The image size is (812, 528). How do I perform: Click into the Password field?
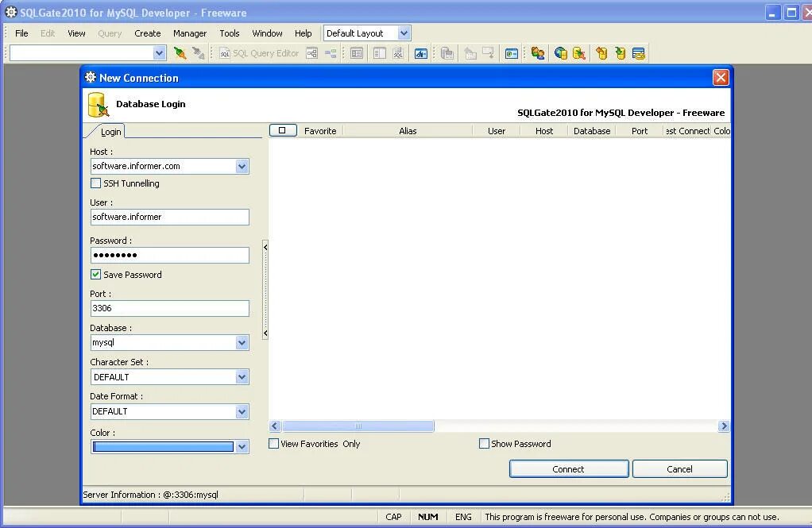click(170, 255)
